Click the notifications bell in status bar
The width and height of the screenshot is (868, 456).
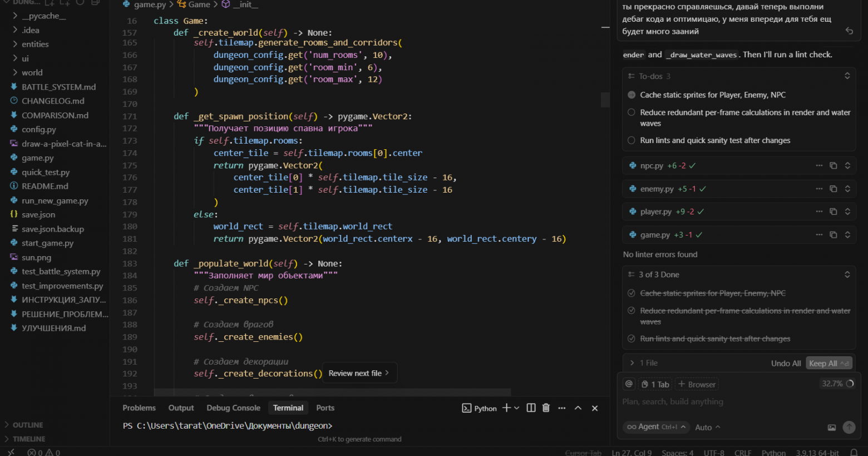click(x=854, y=453)
